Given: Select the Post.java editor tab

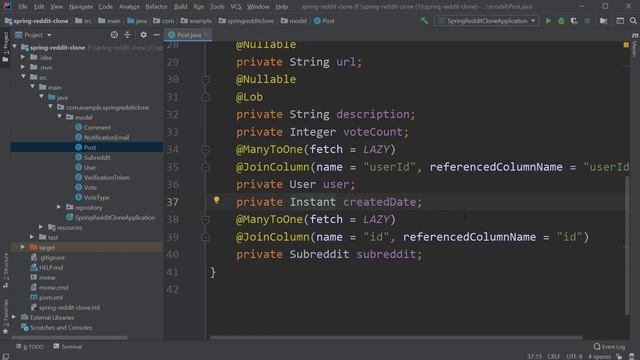Looking at the screenshot, I should (188, 35).
